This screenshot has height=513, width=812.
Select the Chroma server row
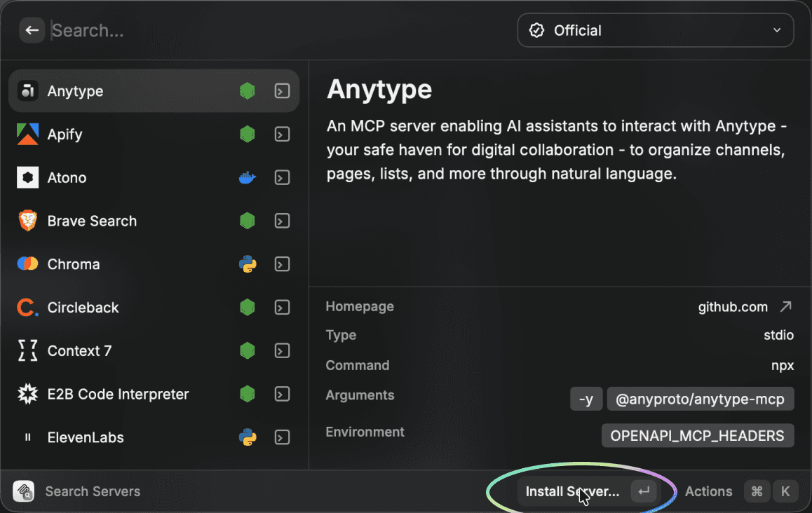pos(154,264)
